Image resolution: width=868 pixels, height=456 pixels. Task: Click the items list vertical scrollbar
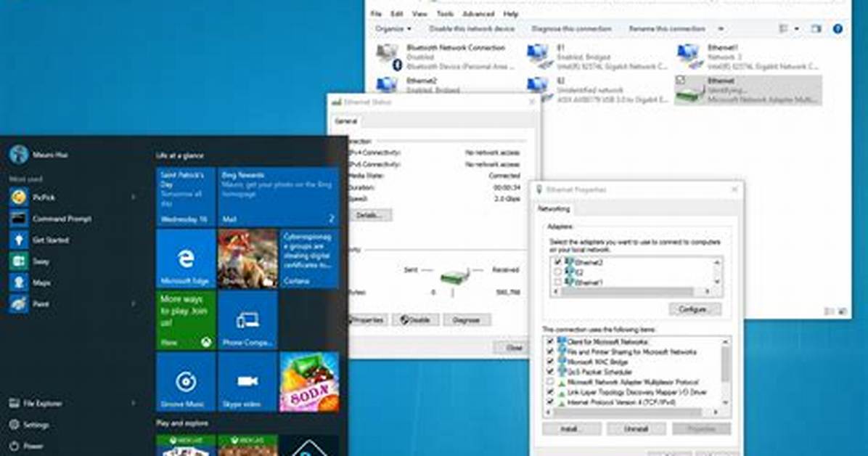725,372
